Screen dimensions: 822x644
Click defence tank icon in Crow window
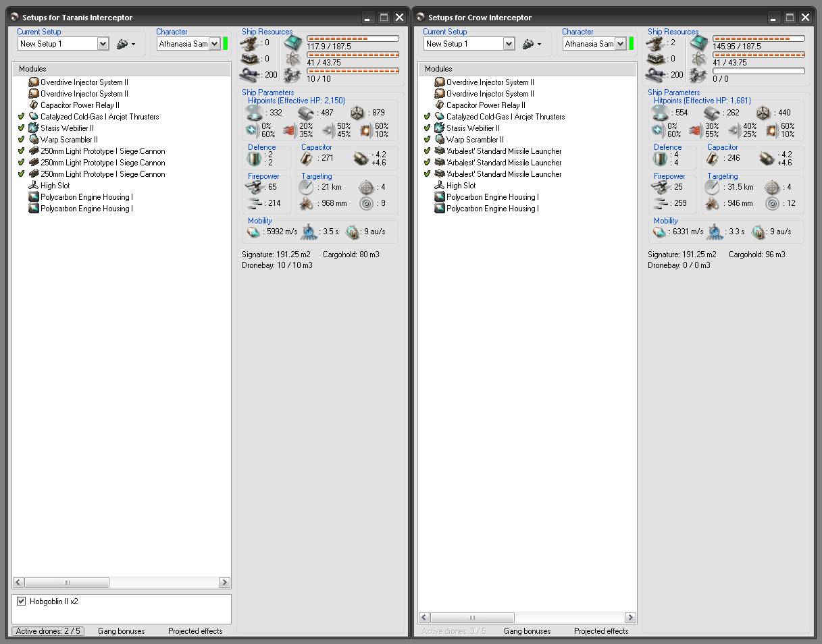coord(660,159)
